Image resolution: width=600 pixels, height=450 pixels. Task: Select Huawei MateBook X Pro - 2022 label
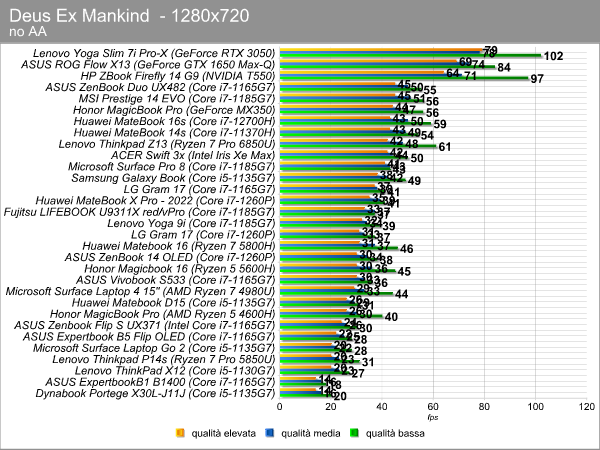pos(155,201)
